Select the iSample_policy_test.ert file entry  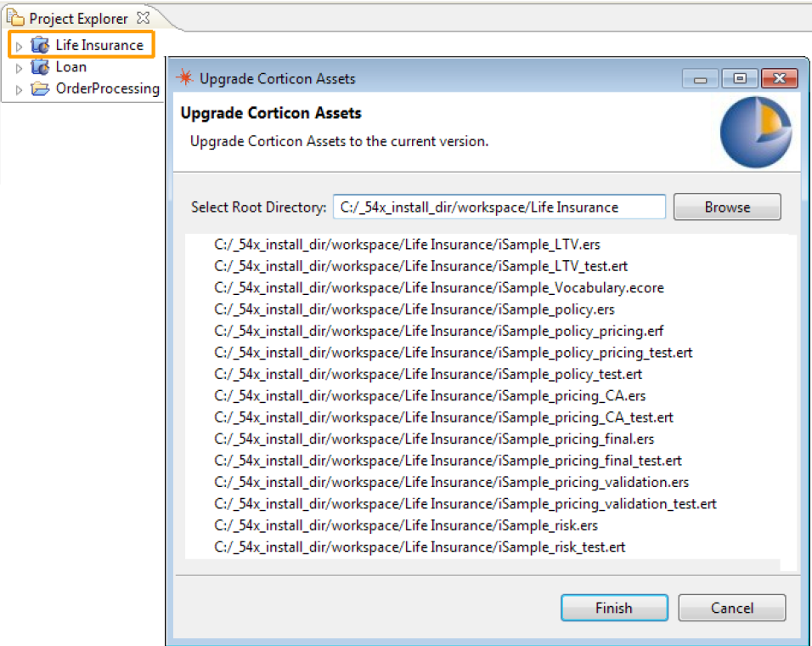(428, 374)
